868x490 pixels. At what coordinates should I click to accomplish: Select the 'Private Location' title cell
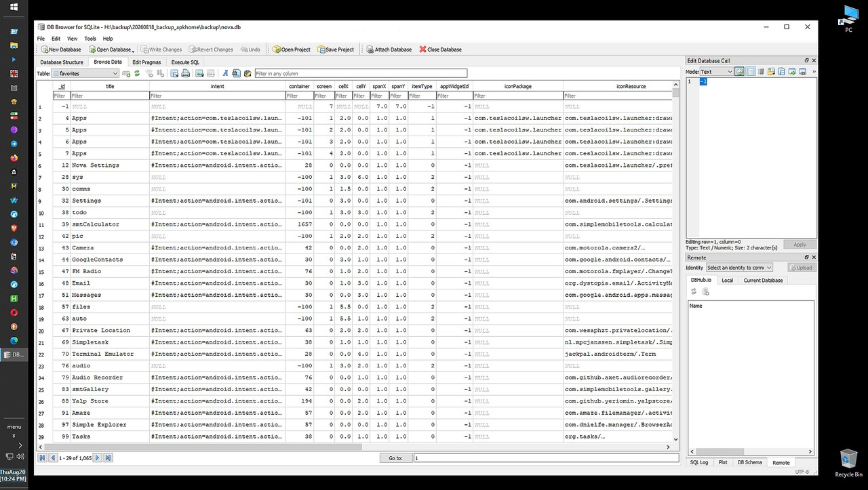[110, 330]
